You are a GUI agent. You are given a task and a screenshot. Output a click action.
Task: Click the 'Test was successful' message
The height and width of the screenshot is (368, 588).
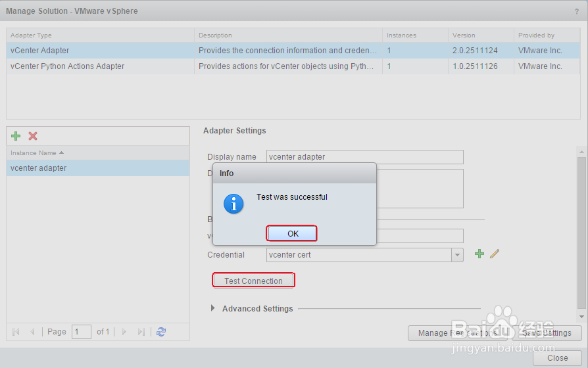[x=292, y=197]
